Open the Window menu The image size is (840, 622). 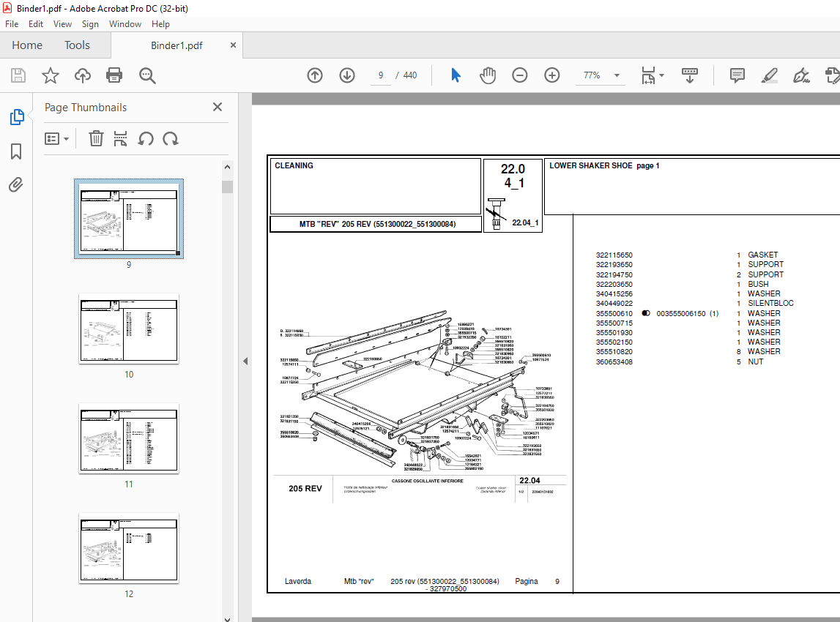point(125,24)
